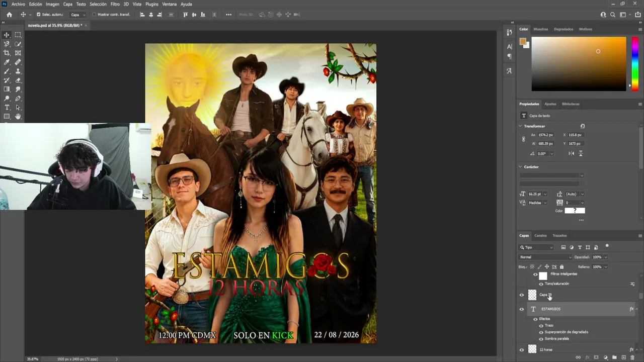Select the Eraser tool
The height and width of the screenshot is (362, 644).
[x=18, y=80]
